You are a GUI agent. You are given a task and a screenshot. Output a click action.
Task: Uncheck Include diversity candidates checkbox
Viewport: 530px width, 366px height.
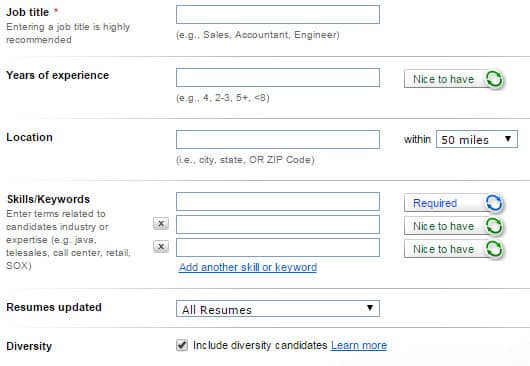(182, 345)
